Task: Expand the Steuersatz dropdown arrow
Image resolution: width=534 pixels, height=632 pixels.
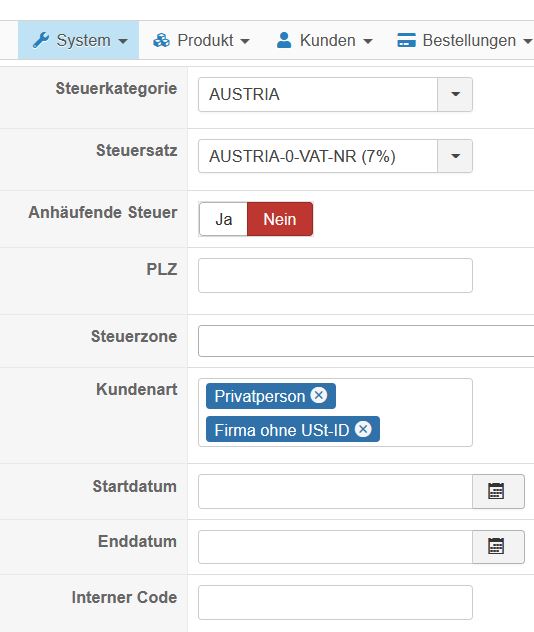Action: click(x=455, y=156)
